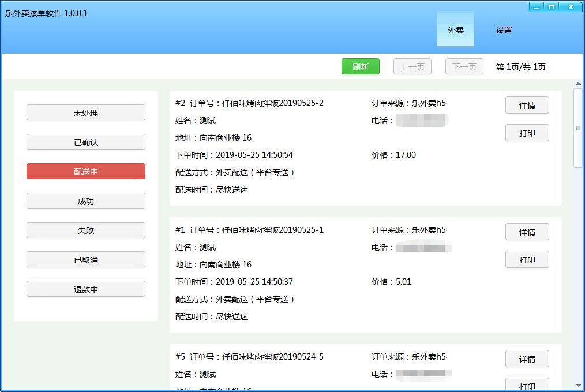Print order #2 with 打印

point(527,133)
